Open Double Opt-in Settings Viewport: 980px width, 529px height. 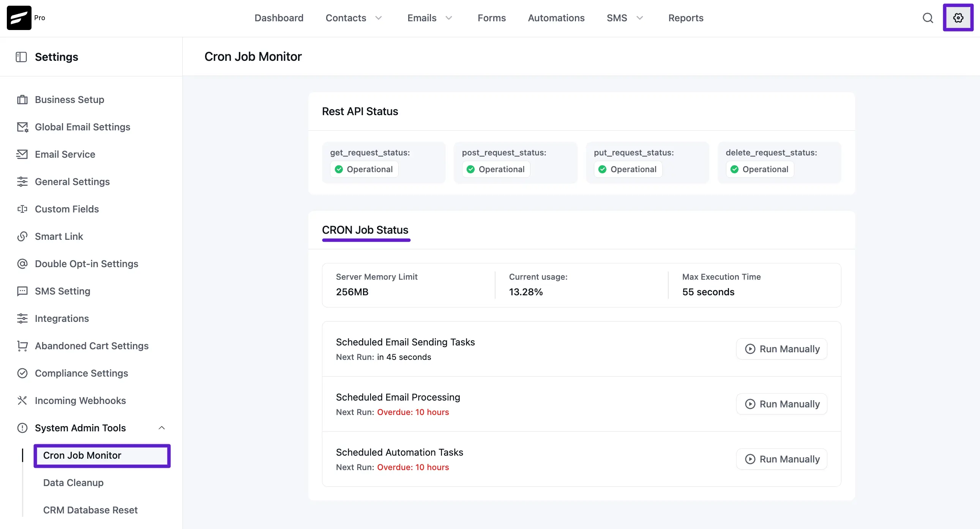(x=87, y=264)
